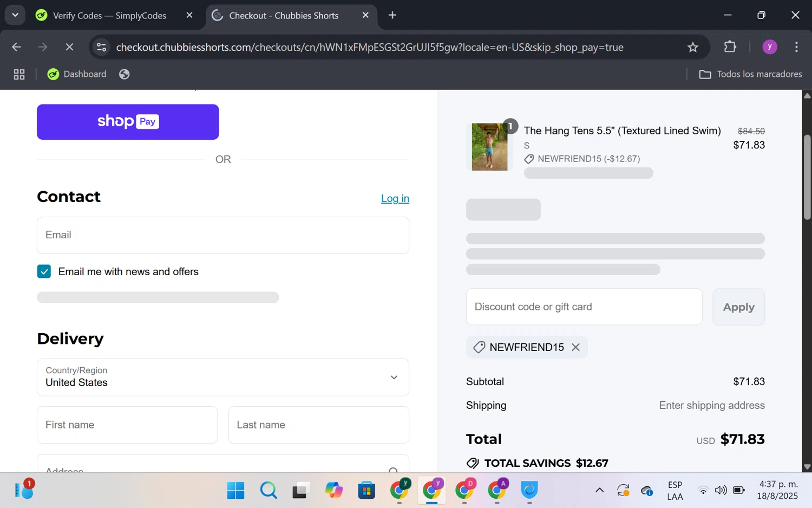Close the Verify Codes — SimplyCodes tab

click(x=189, y=15)
